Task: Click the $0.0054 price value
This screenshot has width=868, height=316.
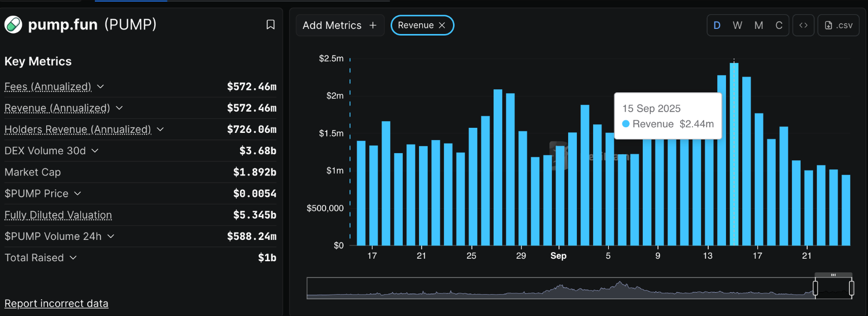Action: [x=255, y=193]
